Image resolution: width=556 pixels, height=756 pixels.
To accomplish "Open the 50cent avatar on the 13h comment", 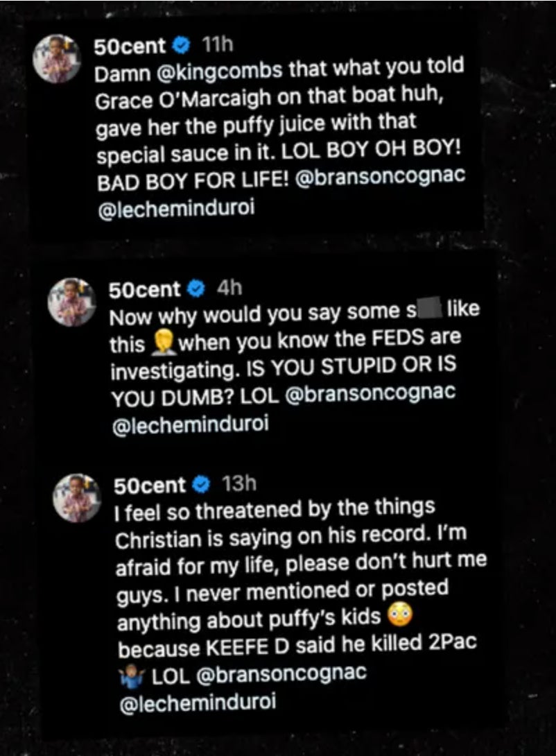I will 77,497.
